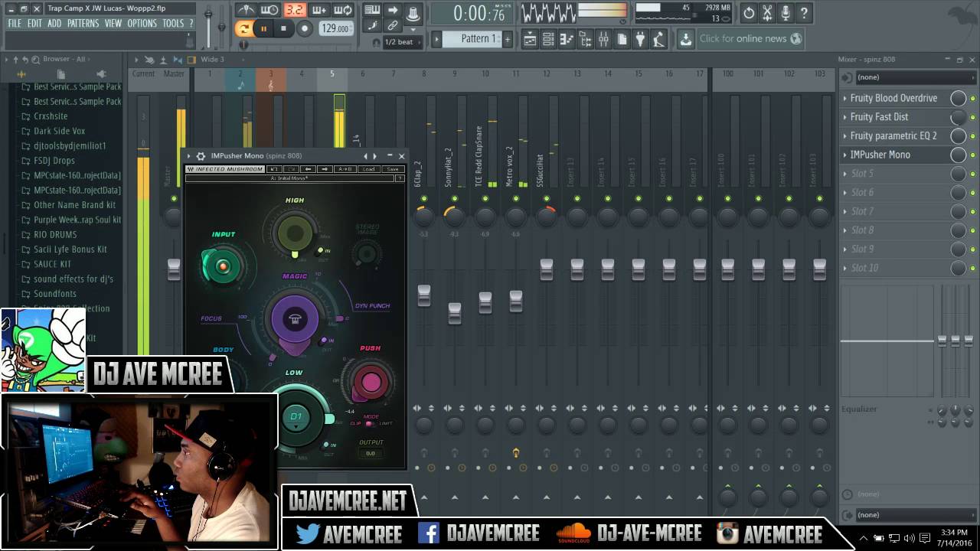Open the OPTIONS menu
This screenshot has height=551, width=980.
point(141,23)
